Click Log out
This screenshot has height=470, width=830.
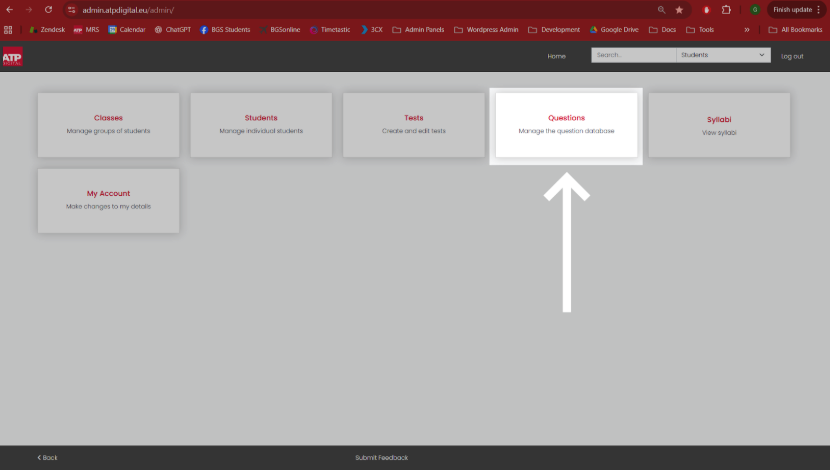coord(792,56)
